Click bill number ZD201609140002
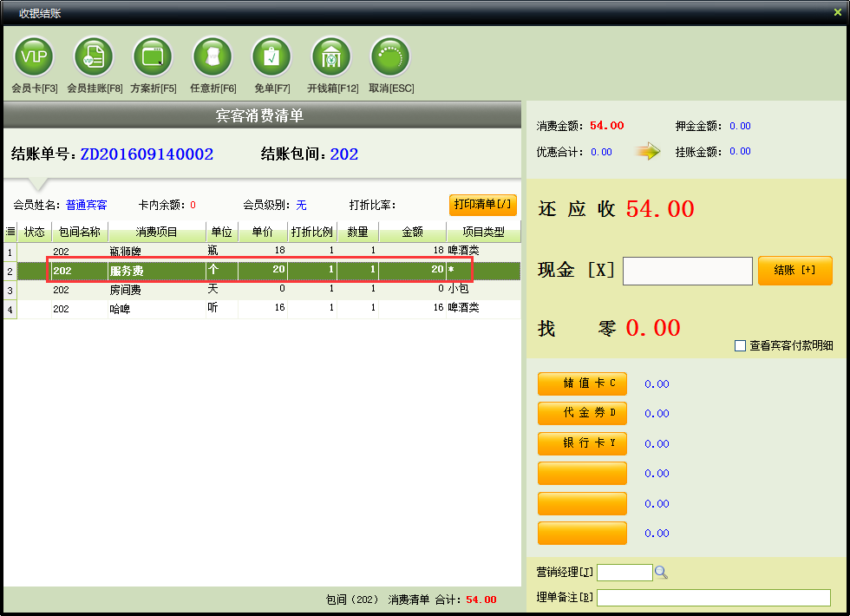Screen dimensions: 850x616 click(147, 154)
